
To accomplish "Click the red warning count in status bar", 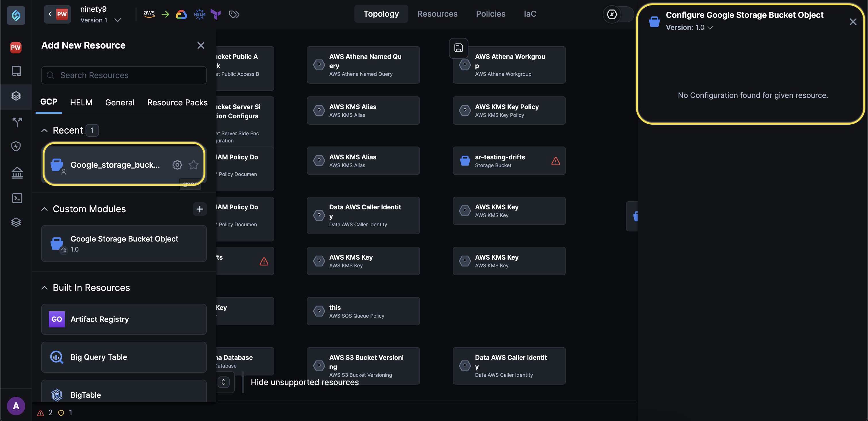I will 45,413.
